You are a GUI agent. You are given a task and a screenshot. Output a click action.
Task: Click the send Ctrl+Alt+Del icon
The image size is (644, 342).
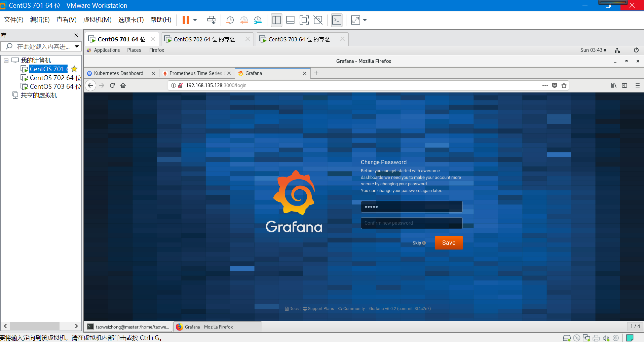(x=212, y=20)
